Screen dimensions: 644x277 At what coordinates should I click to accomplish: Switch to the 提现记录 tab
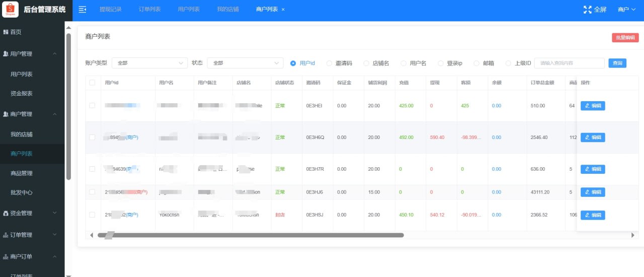pos(111,10)
